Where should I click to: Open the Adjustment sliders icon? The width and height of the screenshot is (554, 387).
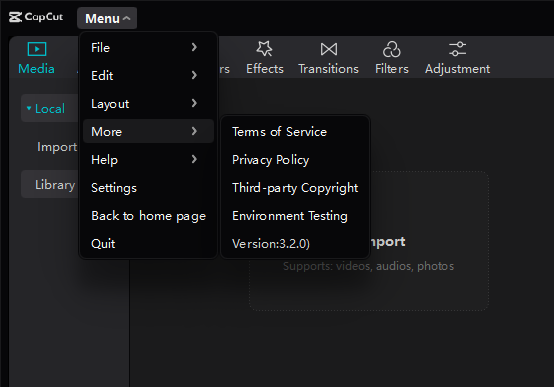[x=457, y=49]
